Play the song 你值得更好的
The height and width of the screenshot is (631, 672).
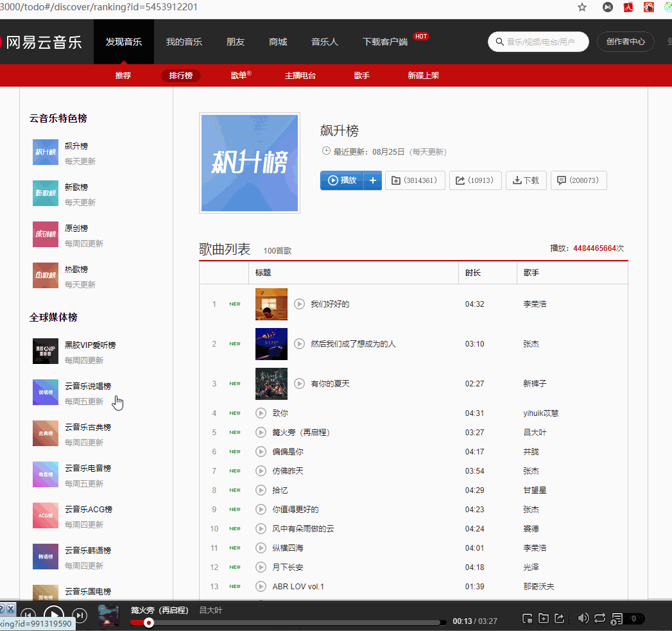coord(261,509)
